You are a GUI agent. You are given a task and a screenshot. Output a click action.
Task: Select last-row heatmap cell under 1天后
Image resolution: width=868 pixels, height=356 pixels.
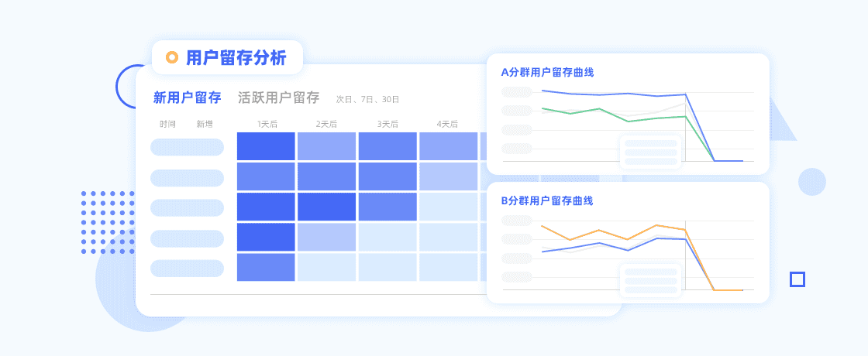[x=266, y=267]
